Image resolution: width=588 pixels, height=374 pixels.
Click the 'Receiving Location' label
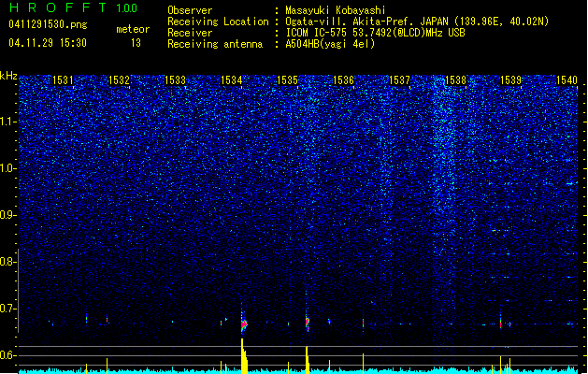(218, 22)
